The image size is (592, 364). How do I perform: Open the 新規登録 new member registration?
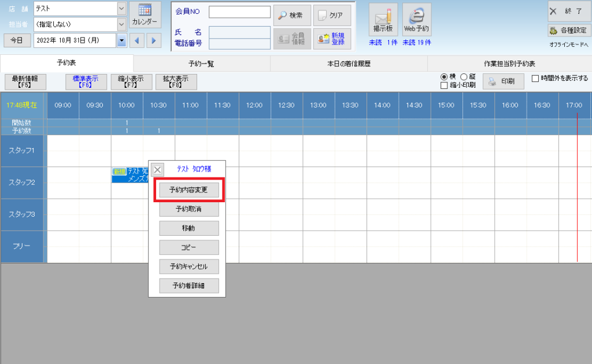(332, 39)
